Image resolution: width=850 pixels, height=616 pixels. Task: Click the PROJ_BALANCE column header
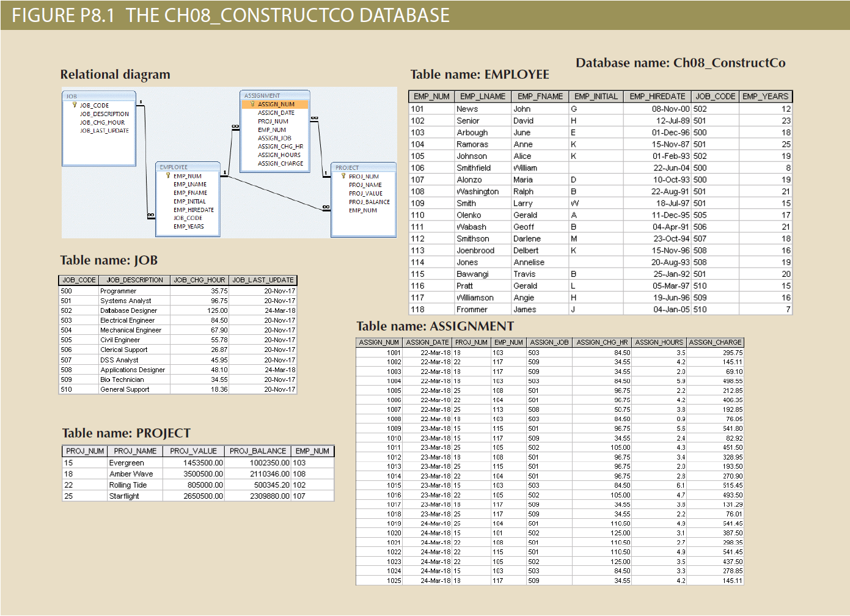click(257, 451)
